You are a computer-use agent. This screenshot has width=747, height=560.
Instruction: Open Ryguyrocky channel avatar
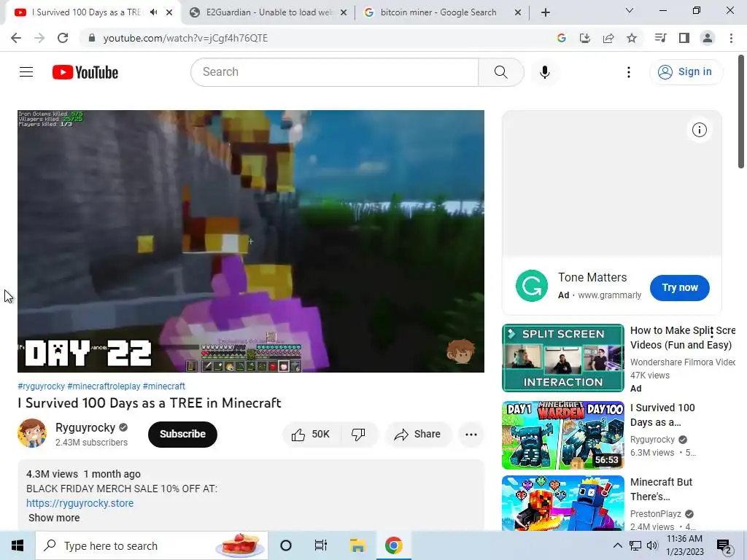pos(32,433)
